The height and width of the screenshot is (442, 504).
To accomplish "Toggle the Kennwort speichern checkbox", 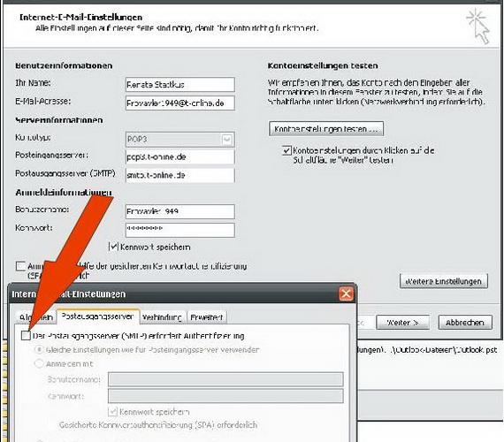I will coord(113,247).
